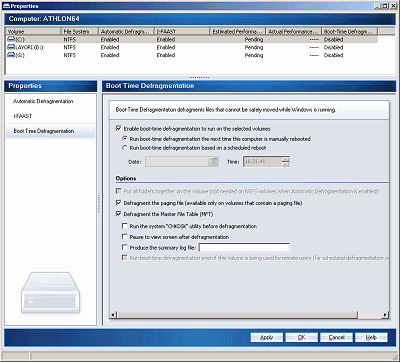Sort by File System column header
Viewport: 400px width, 362px height.
point(80,31)
